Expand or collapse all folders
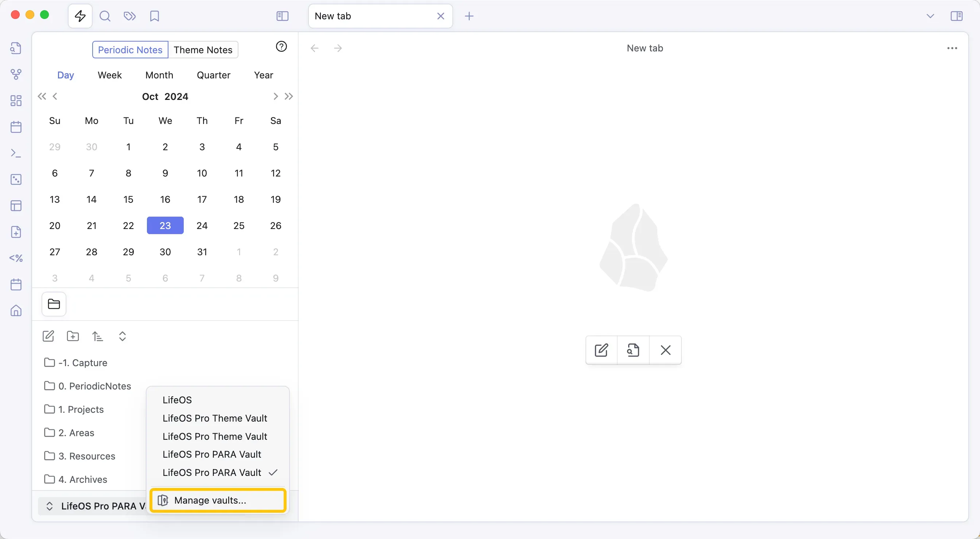Viewport: 980px width, 539px height. point(122,336)
